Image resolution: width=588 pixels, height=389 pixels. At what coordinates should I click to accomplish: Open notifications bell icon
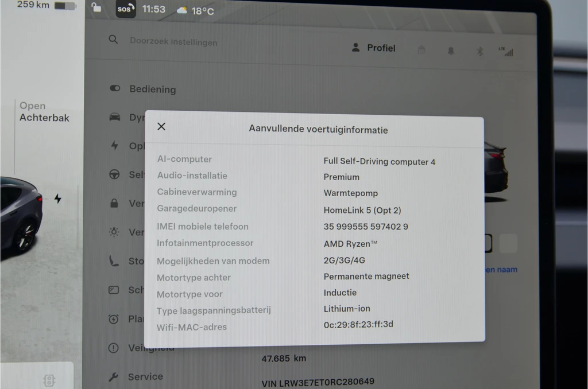coord(451,50)
